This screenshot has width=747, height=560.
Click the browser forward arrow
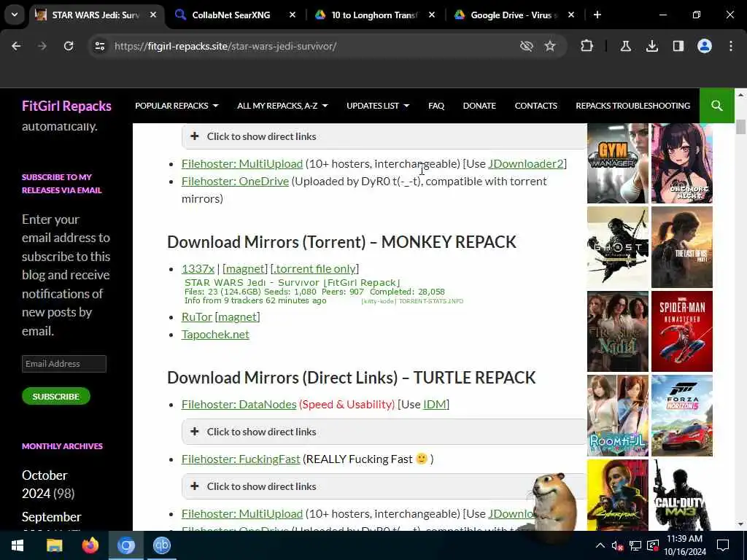tap(42, 46)
